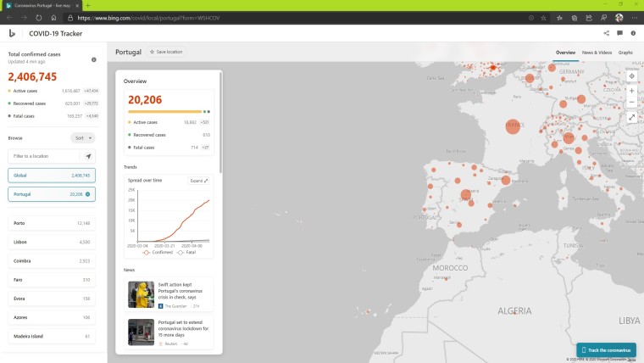Zoom in on the map
This screenshot has width=644, height=363.
tap(631, 91)
